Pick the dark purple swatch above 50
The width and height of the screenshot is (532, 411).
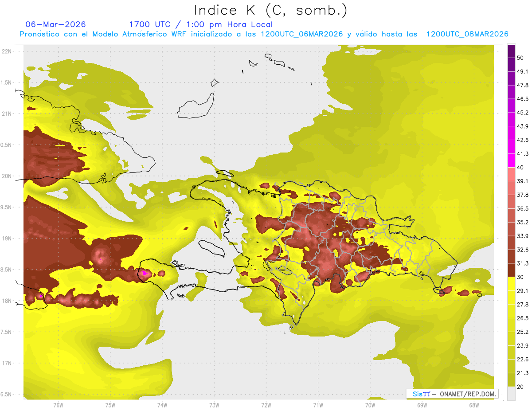coord(511,51)
